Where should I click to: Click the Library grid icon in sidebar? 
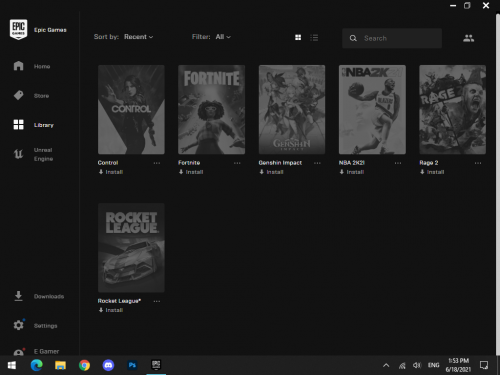(x=18, y=125)
